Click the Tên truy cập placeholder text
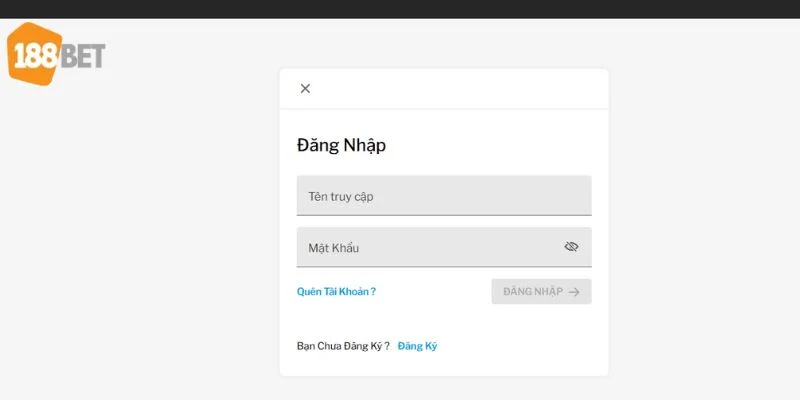The image size is (800, 400). click(341, 197)
